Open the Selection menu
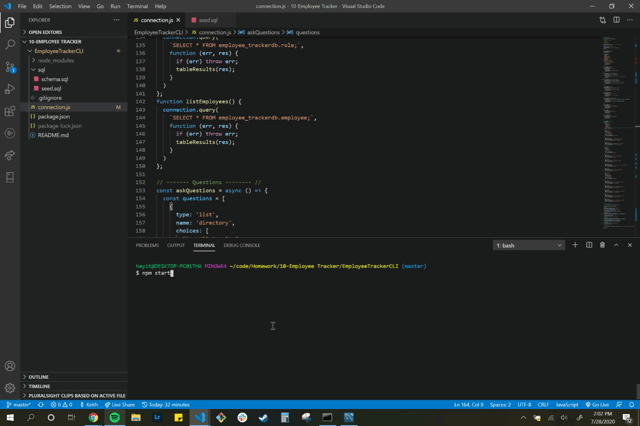640x426 pixels. click(60, 6)
